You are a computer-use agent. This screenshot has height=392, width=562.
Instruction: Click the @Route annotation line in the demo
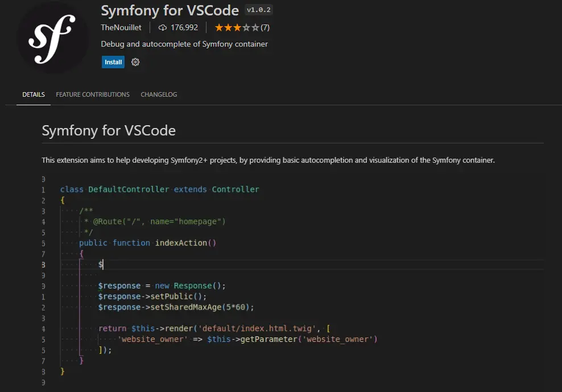pyautogui.click(x=155, y=222)
